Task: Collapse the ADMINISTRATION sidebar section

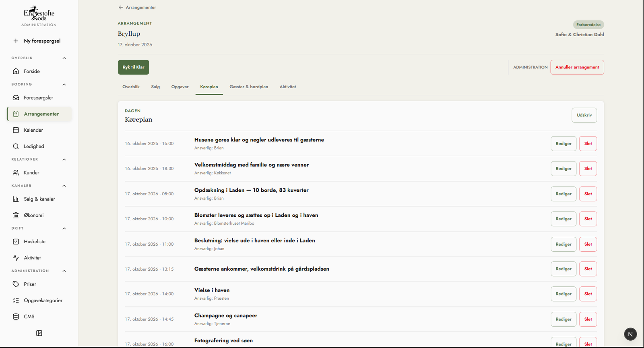Action: (x=64, y=271)
